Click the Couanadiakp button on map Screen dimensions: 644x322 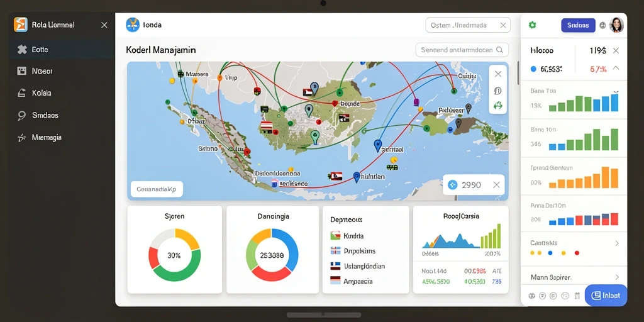point(157,189)
